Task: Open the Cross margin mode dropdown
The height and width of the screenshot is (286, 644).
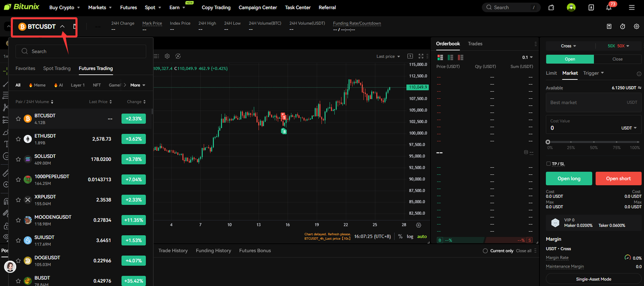Action: pos(569,46)
